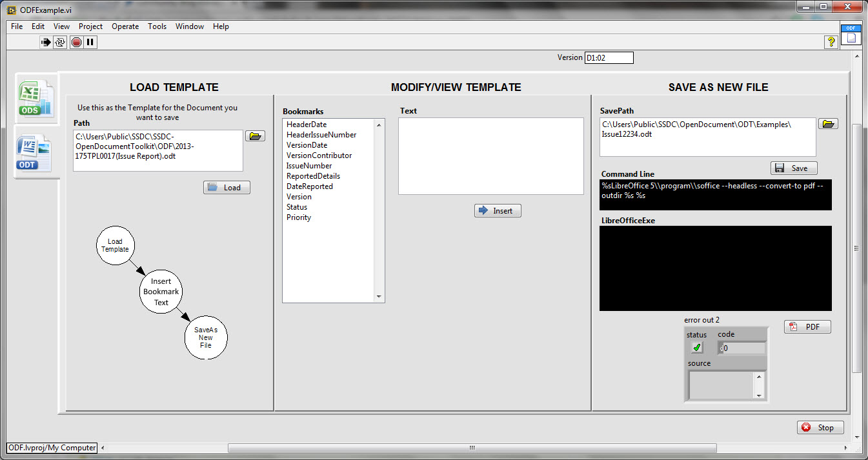Click the Run Continuously toolbar icon
Screen dimensions: 868x460
[x=60, y=43]
